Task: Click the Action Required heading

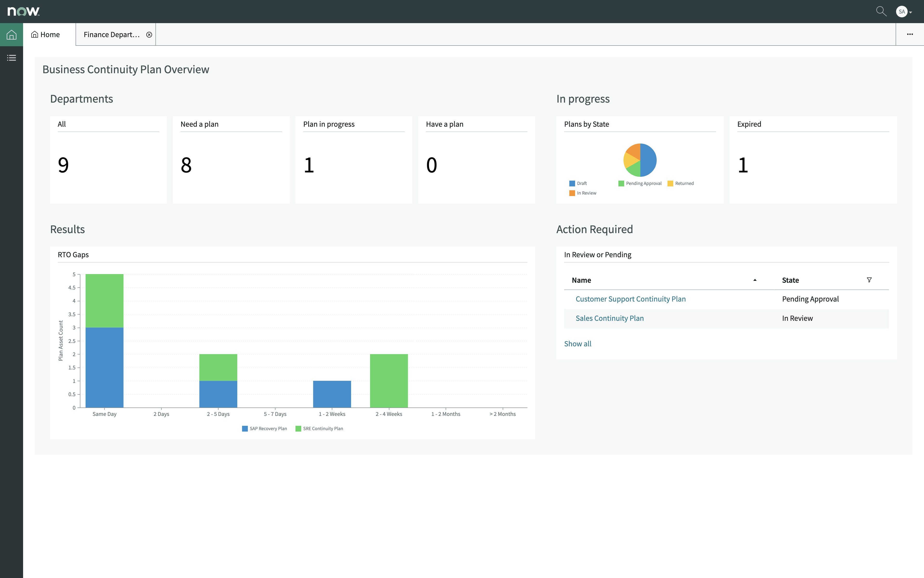Action: tap(595, 229)
